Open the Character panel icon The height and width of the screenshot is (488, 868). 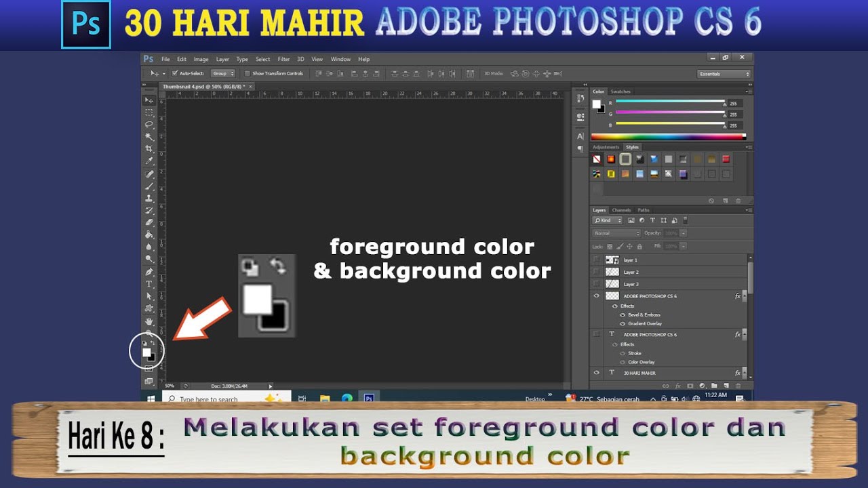point(580,136)
